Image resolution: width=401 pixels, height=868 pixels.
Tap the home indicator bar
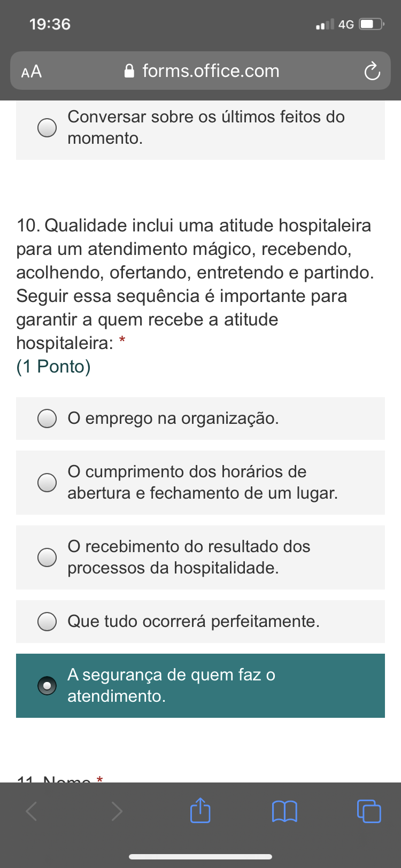point(200,857)
